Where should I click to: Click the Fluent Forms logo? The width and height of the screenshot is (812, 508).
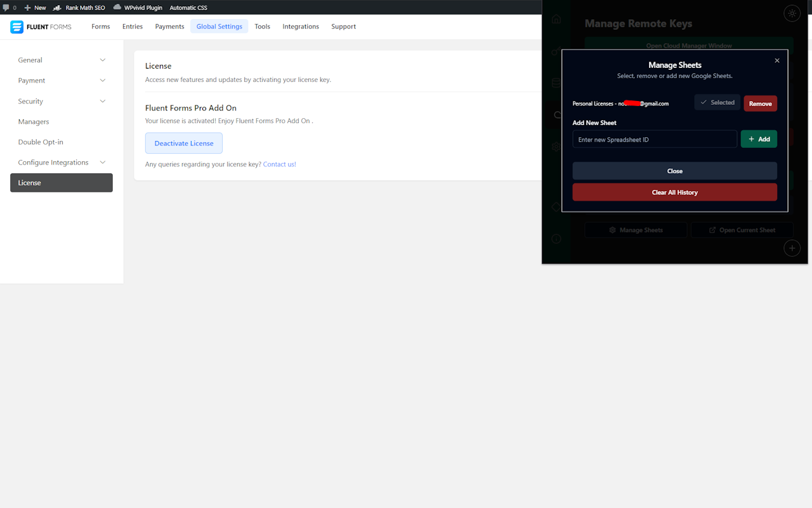point(41,27)
